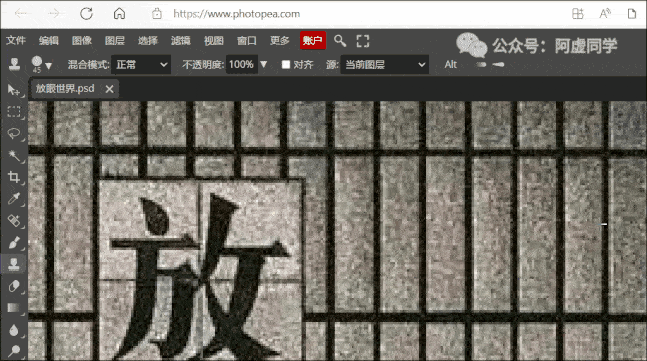Screen dimensions: 647x361
Task: Click the Clone Stamp icon in options bar
Action: [14, 64]
